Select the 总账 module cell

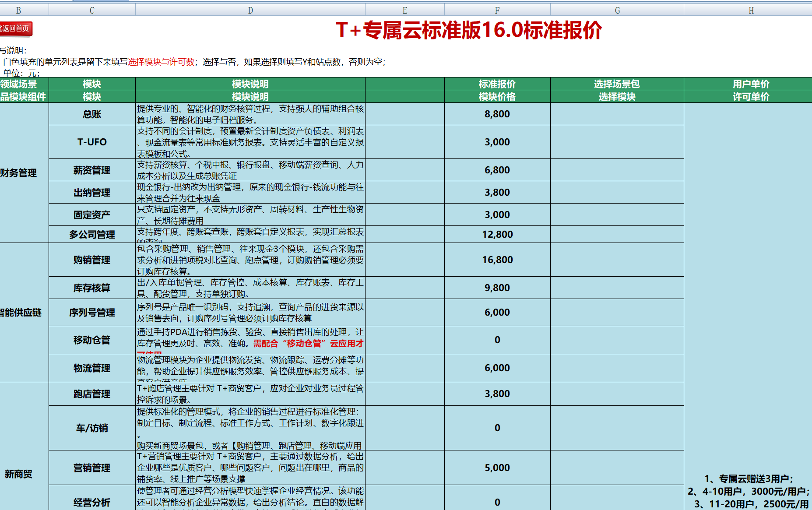(92, 114)
